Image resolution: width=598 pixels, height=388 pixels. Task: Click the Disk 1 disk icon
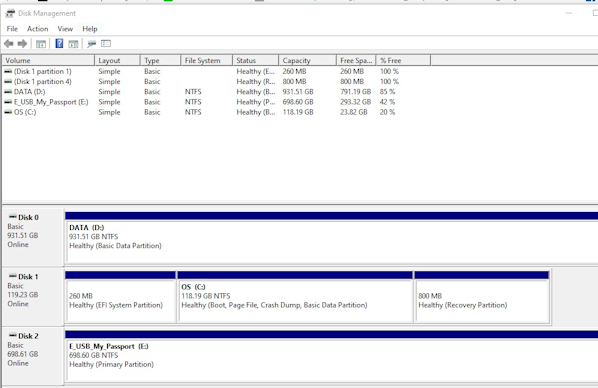tap(13, 276)
